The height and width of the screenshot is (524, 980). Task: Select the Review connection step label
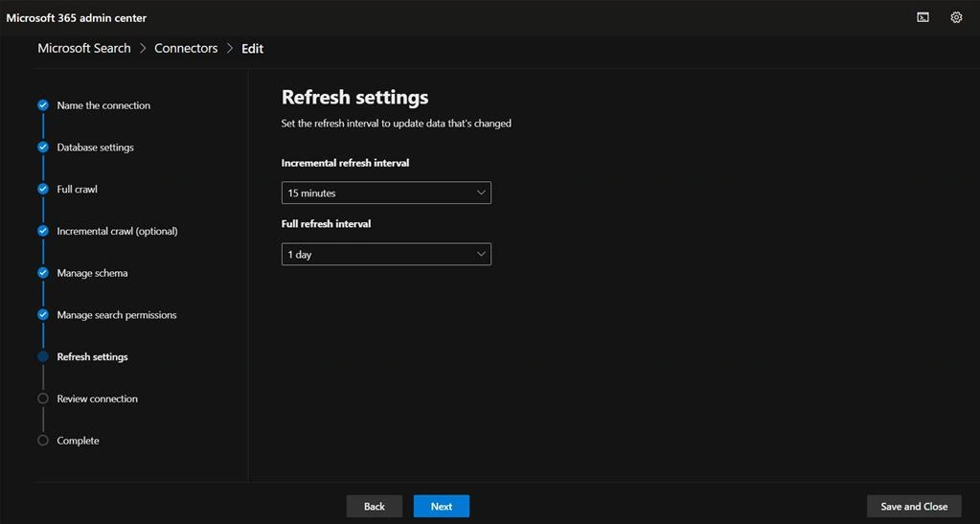(x=97, y=399)
